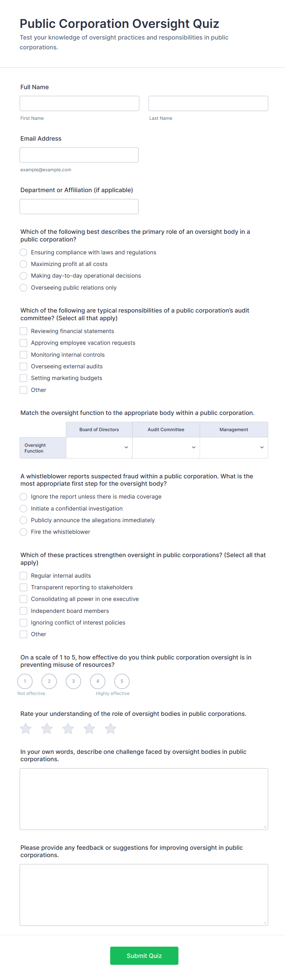Click the oversight challenge description textarea

pyautogui.click(x=144, y=799)
